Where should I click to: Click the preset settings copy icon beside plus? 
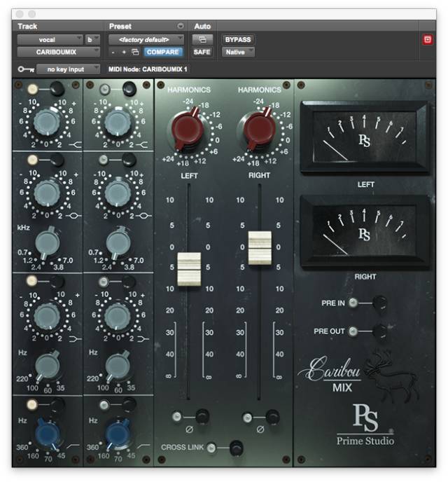135,52
